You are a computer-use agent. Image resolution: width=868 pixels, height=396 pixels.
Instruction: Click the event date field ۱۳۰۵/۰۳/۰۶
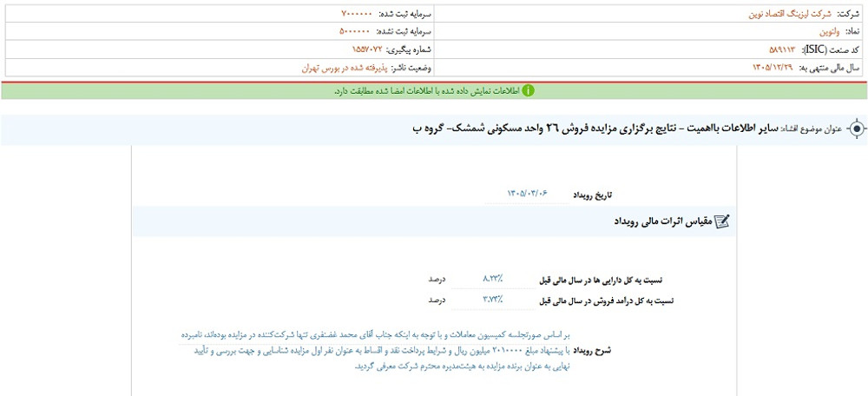pyautogui.click(x=527, y=193)
